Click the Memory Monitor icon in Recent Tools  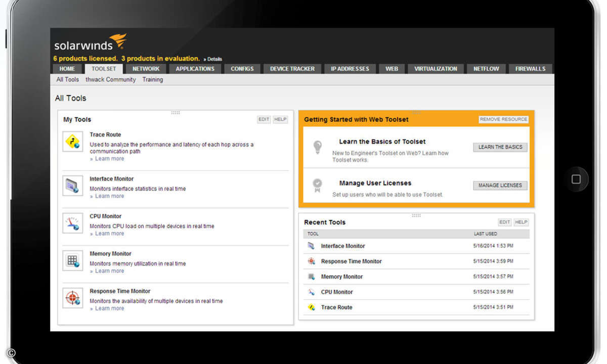tap(312, 277)
